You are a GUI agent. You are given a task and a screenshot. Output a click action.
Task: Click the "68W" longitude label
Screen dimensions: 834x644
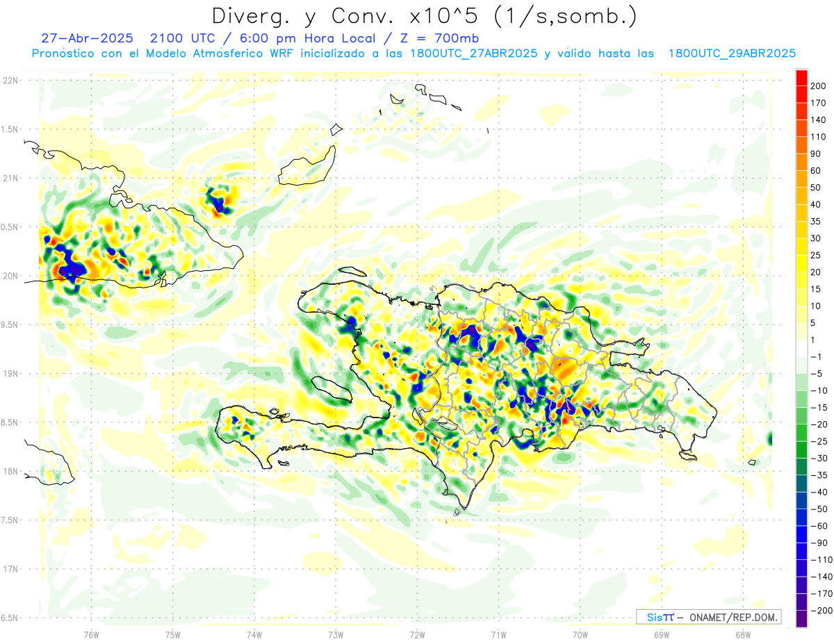pyautogui.click(x=743, y=635)
